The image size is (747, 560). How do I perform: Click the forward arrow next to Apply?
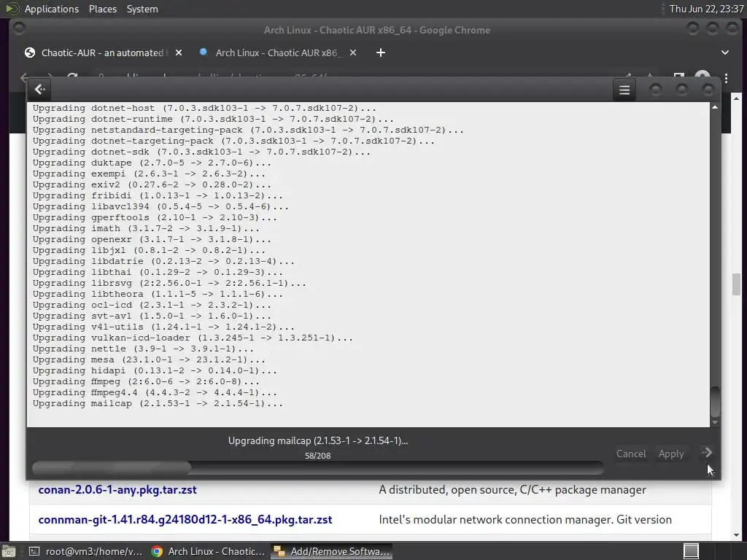coord(707,453)
